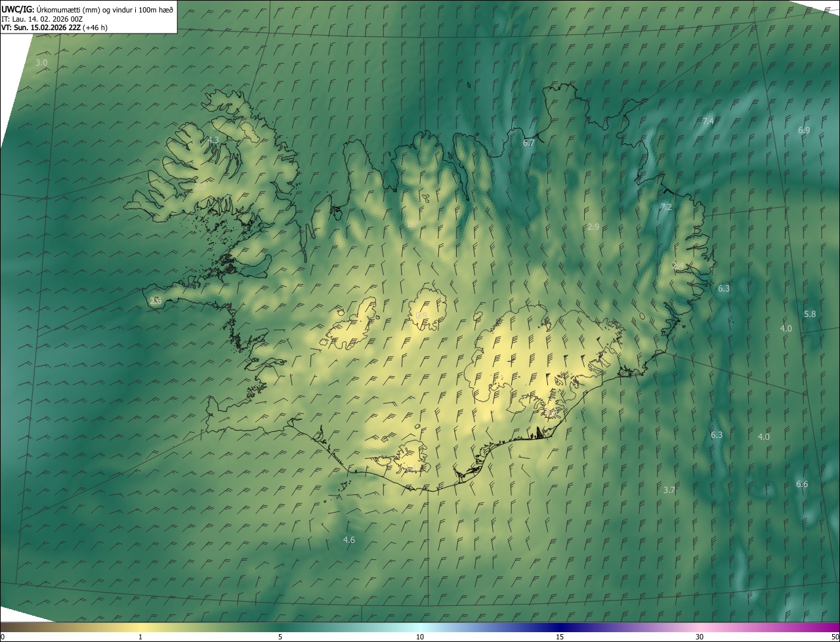The height and width of the screenshot is (642, 840).
Task: Click the 5.8 value label off the east coast
Action: (x=810, y=314)
